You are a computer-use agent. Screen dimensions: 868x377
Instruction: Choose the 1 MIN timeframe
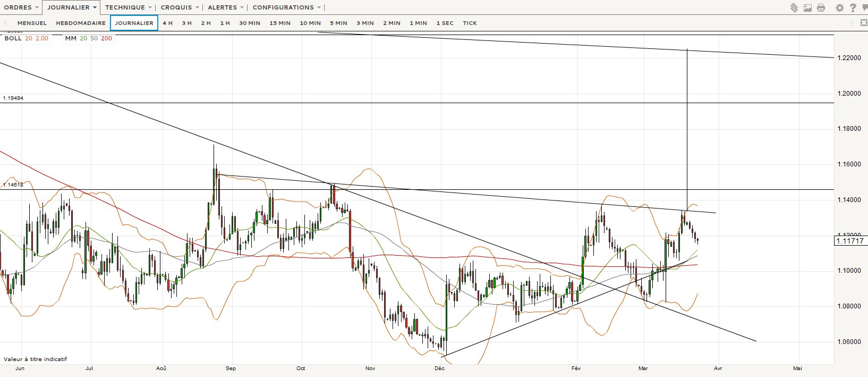(x=418, y=23)
